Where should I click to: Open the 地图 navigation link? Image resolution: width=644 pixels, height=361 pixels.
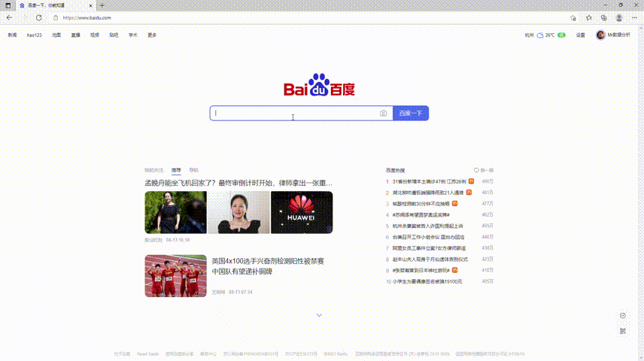coord(56,35)
